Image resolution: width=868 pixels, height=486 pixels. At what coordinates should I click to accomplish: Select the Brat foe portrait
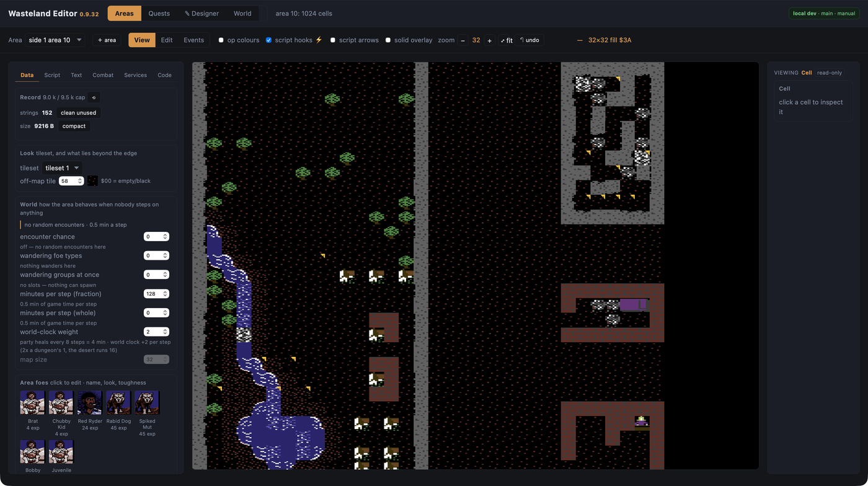[33, 403]
